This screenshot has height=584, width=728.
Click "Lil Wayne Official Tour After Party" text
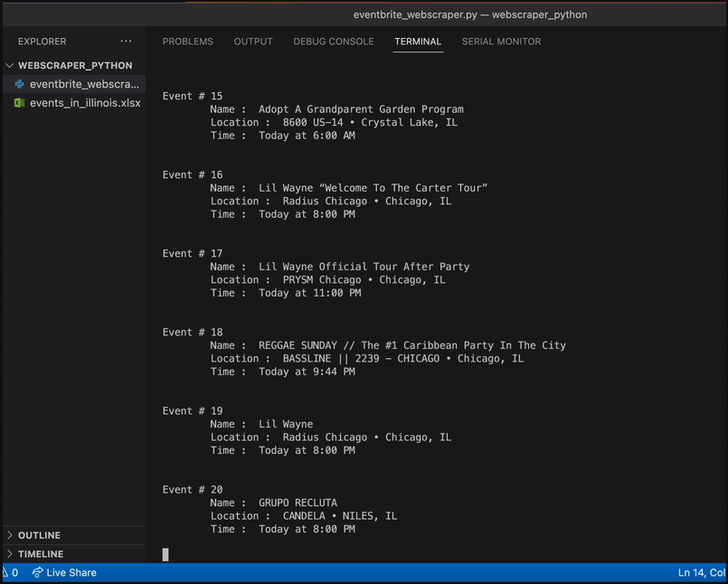364,267
